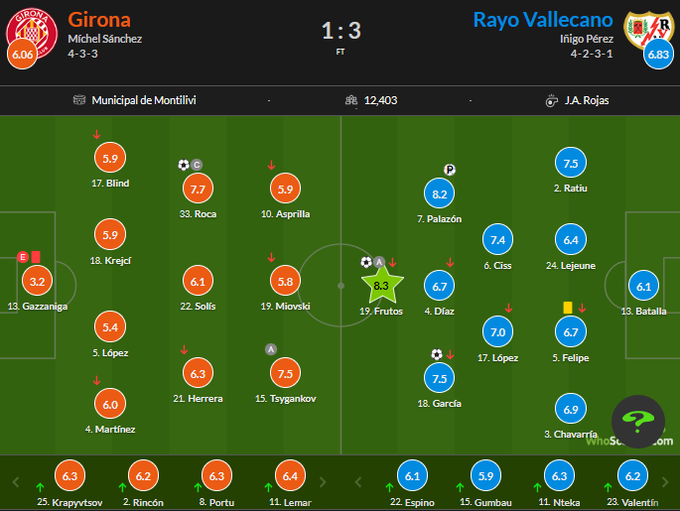
Task: Click the red card icon above Gazzaniga
Action: 36,257
